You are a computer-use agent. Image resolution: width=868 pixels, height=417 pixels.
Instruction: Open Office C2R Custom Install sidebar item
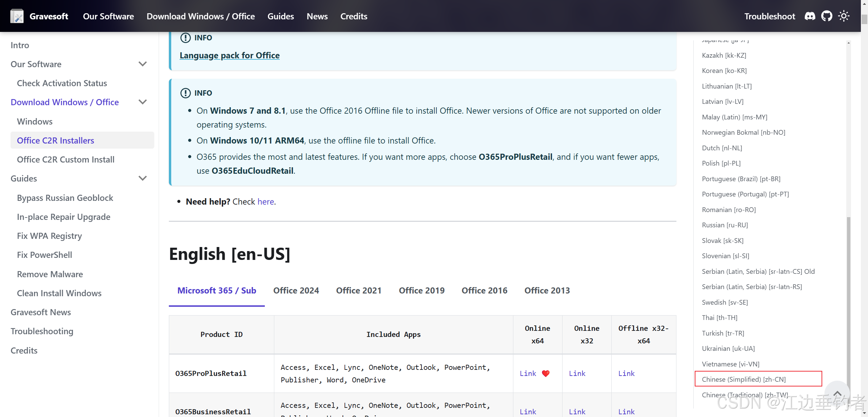tap(66, 159)
